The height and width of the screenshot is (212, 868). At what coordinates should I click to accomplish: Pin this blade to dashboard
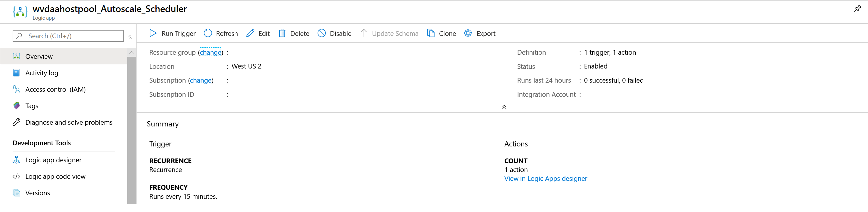[x=857, y=9]
